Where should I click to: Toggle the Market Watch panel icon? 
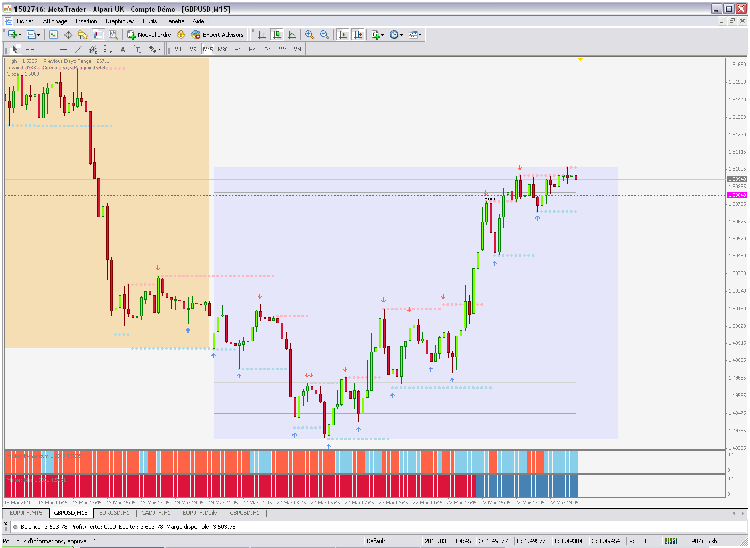(53, 34)
